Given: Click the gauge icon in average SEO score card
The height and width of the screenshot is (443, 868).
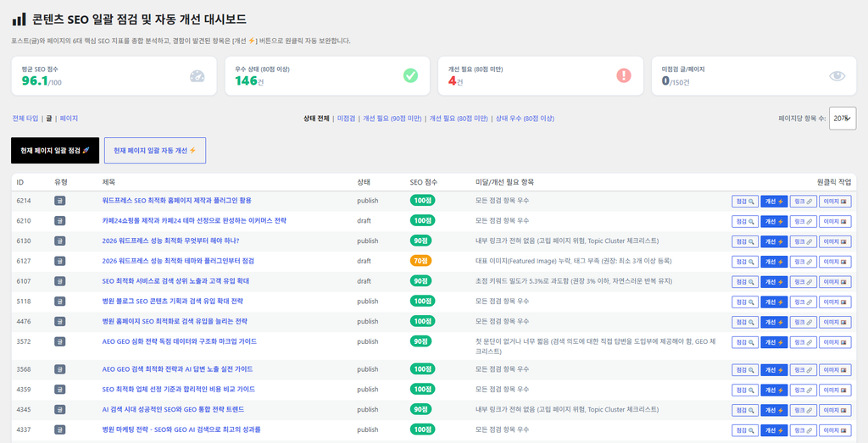Looking at the screenshot, I should click(x=197, y=75).
